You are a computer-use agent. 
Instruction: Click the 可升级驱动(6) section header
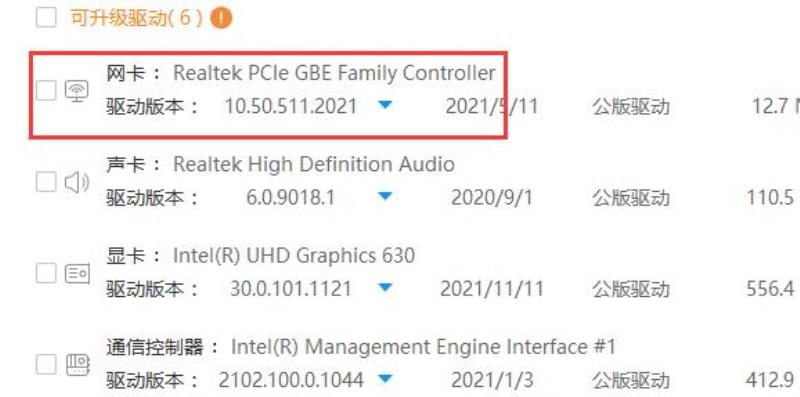pyautogui.click(x=136, y=19)
